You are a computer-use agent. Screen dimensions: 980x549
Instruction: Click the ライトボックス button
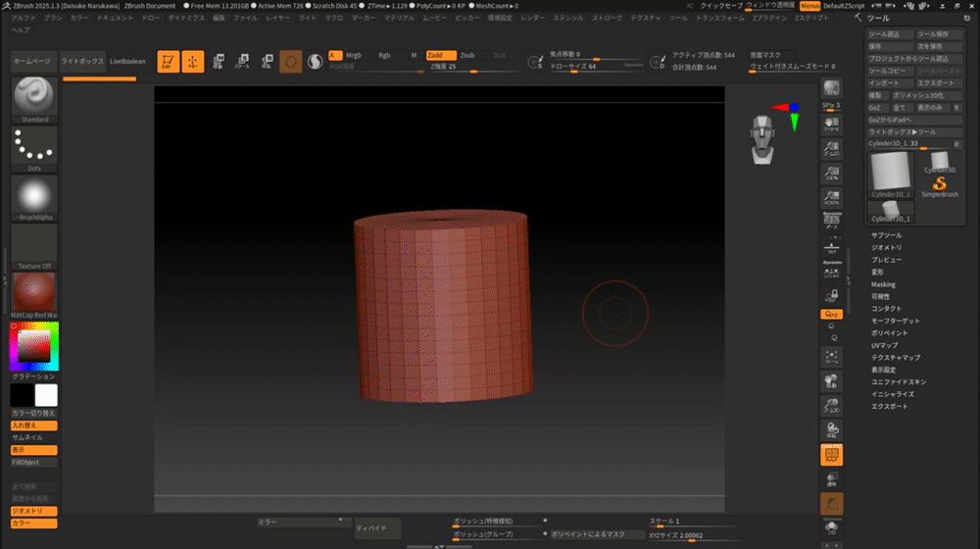82,62
